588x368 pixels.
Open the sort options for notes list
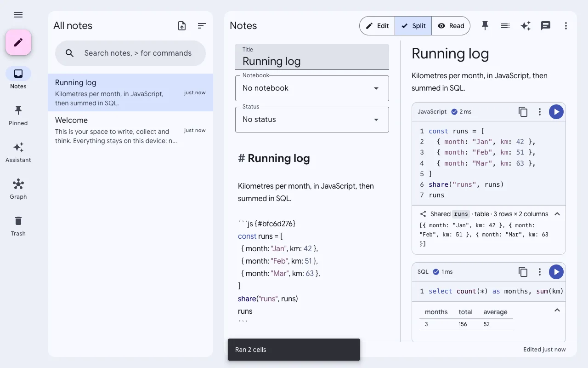202,26
